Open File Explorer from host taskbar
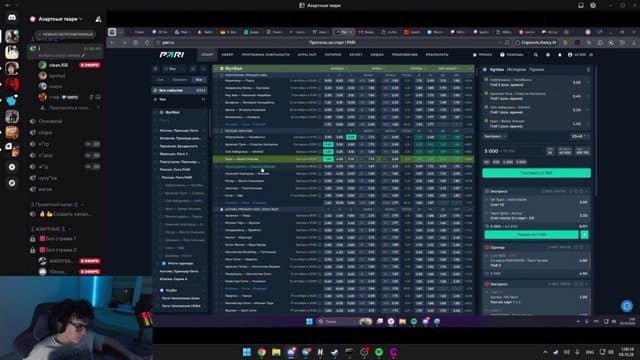Image resolution: width=640 pixels, height=360 pixels. [276, 352]
